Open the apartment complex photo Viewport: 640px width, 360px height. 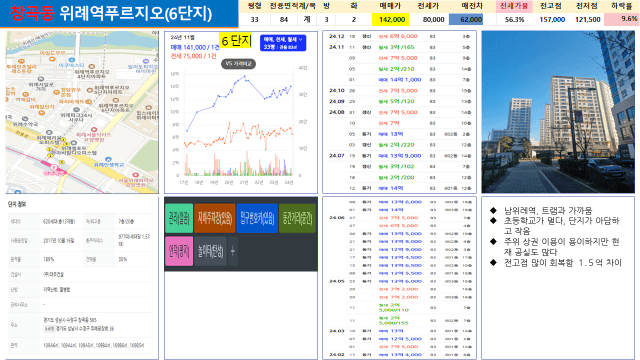[558, 112]
